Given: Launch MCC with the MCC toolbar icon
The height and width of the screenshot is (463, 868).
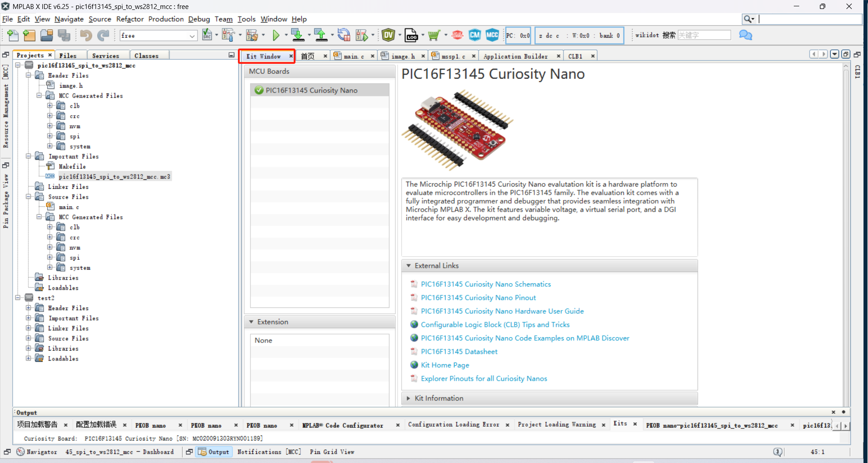Looking at the screenshot, I should pyautogui.click(x=492, y=35).
